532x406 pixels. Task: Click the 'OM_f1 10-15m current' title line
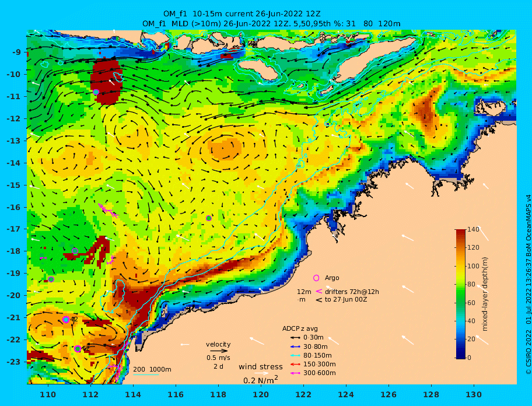242,14
